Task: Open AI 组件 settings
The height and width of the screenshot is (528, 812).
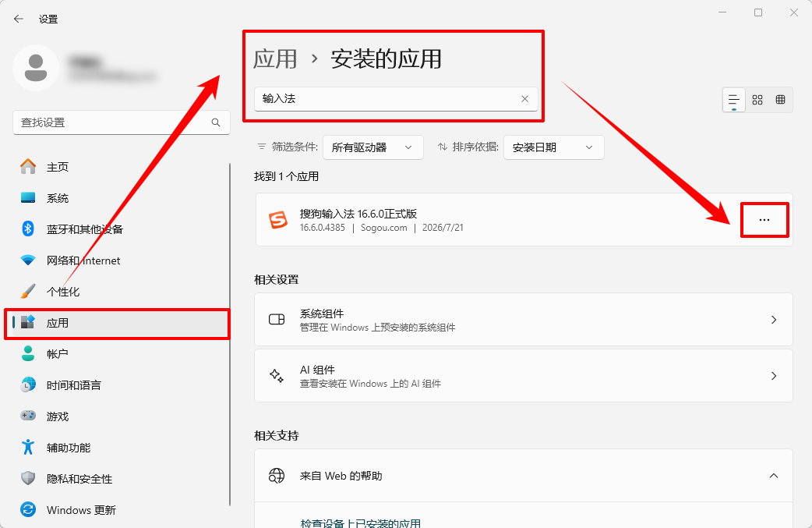Action: [x=524, y=376]
